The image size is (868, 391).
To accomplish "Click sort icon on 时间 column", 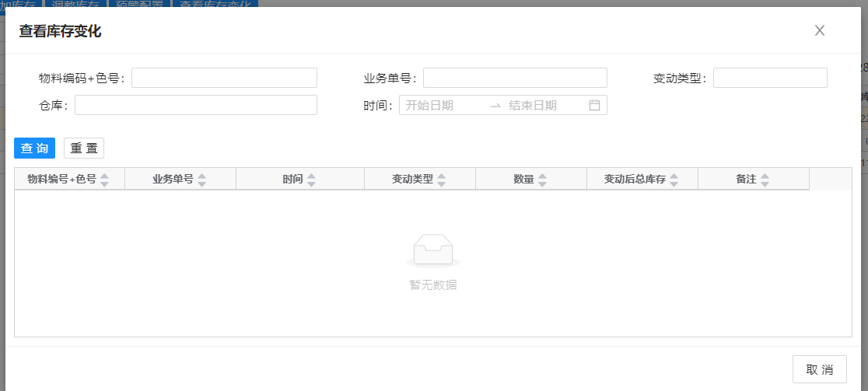I will click(312, 180).
